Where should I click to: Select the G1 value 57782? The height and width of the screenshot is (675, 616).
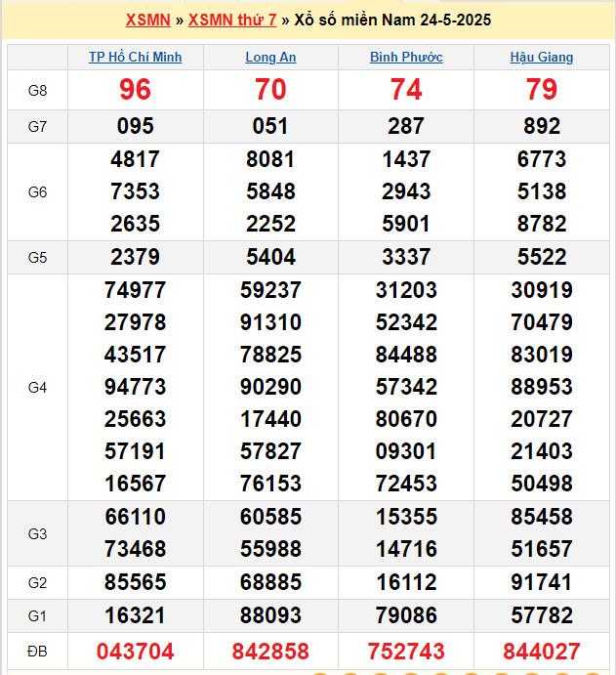click(x=542, y=615)
